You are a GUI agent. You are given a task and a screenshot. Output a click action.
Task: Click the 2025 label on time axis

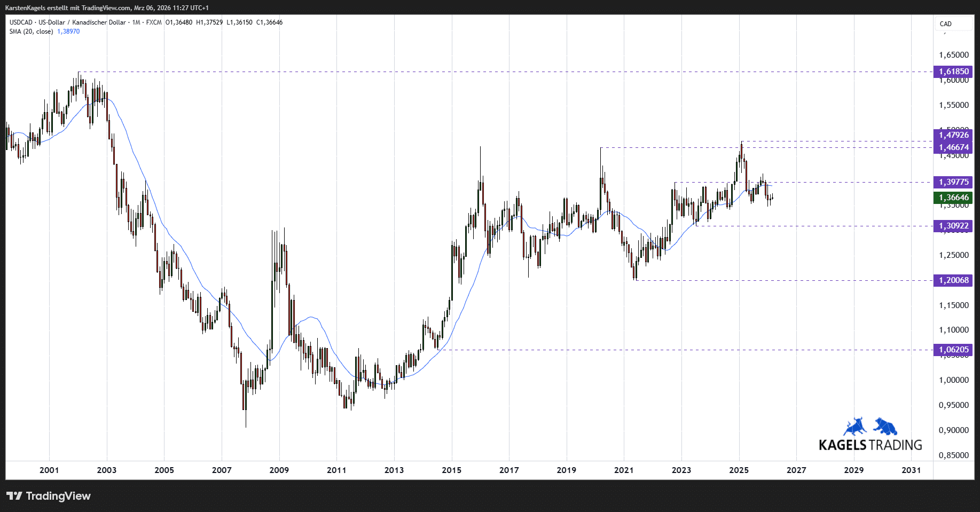[739, 470]
